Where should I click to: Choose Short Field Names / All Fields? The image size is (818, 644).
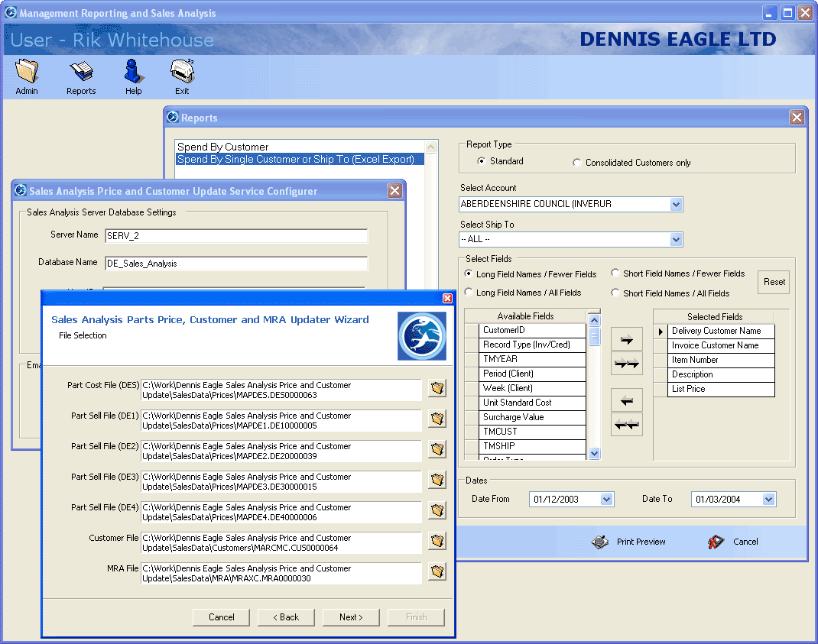coord(615,293)
